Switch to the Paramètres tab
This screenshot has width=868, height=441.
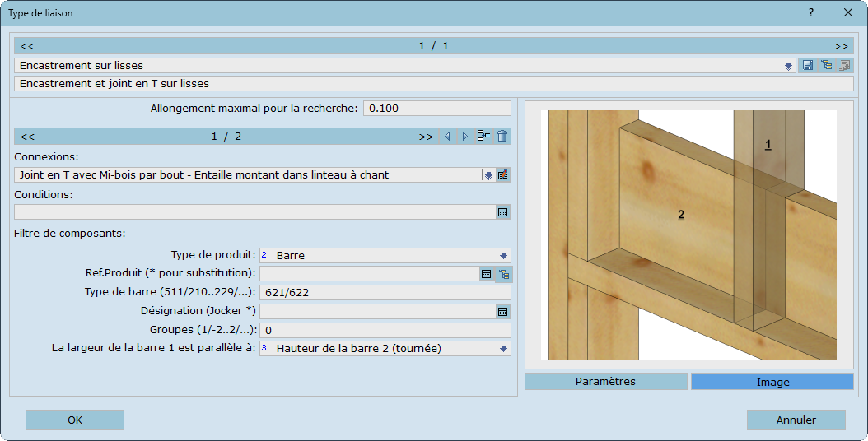point(605,382)
